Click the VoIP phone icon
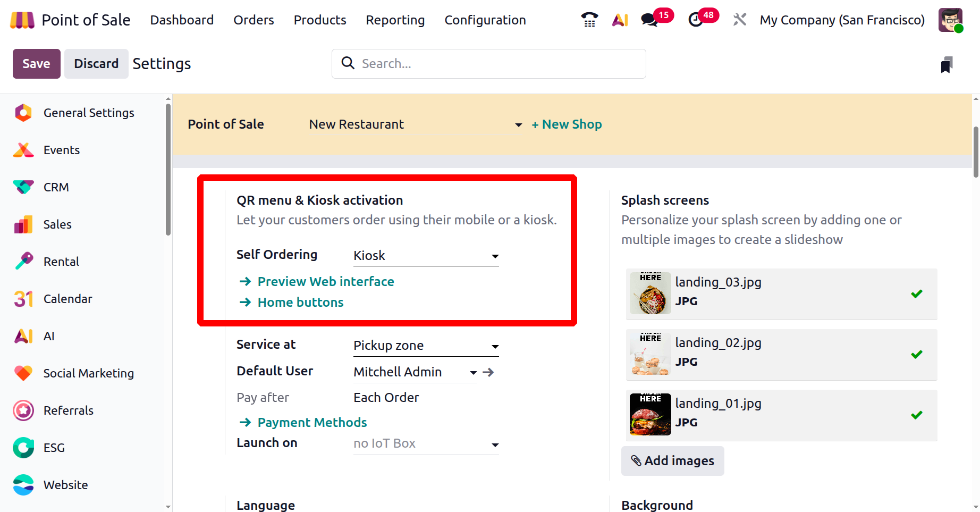This screenshot has height=512, width=980. point(589,20)
